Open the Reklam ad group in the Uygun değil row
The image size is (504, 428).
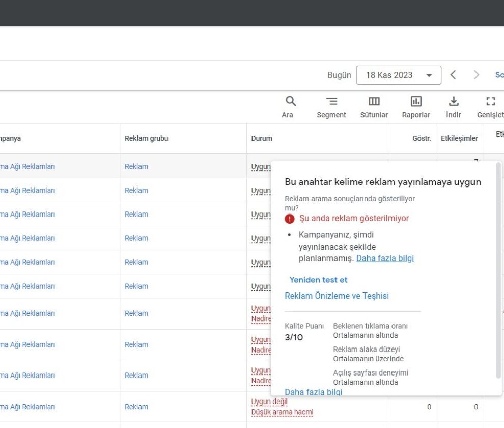pyautogui.click(x=136, y=407)
